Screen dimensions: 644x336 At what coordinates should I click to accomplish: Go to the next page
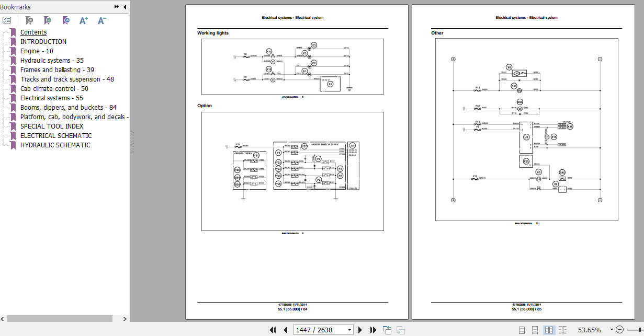coord(360,330)
